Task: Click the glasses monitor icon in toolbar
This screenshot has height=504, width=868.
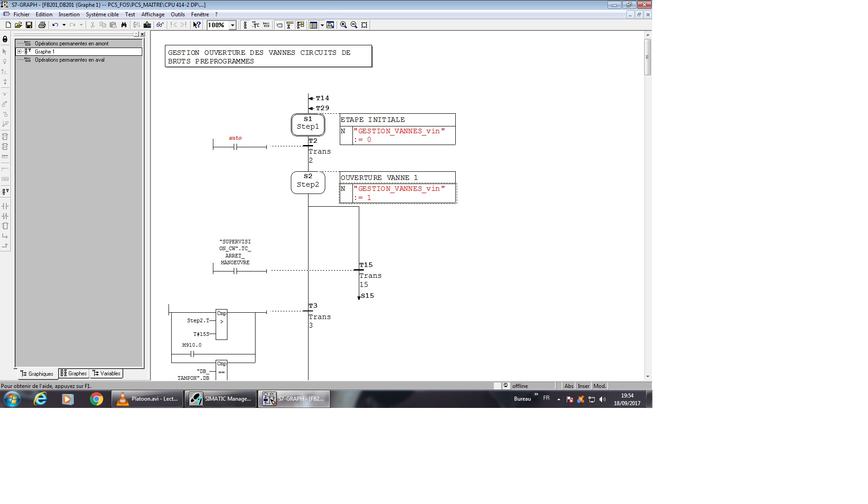Action: click(160, 25)
